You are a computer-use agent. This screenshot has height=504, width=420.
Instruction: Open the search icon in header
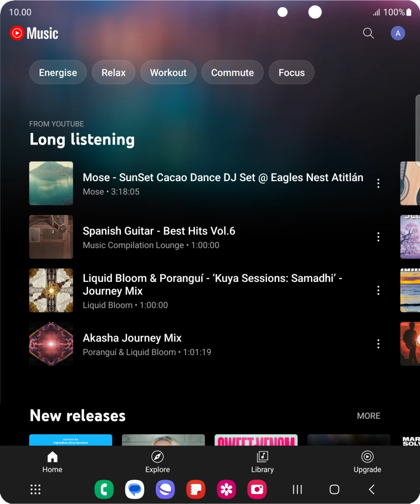coord(368,33)
